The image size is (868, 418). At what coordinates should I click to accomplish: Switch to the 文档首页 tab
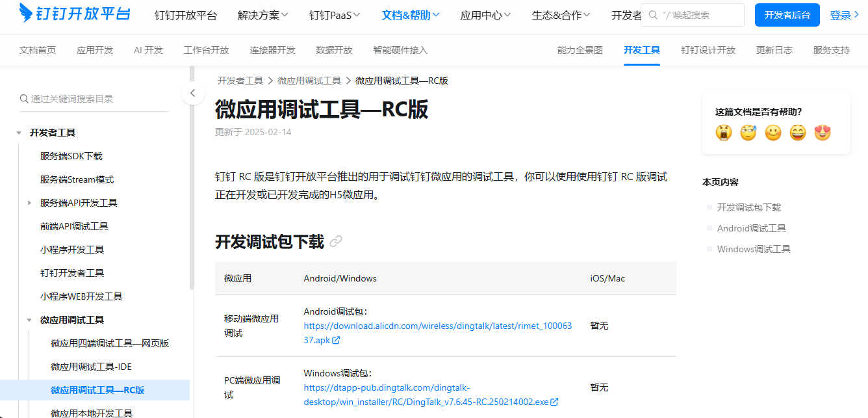tap(38, 50)
